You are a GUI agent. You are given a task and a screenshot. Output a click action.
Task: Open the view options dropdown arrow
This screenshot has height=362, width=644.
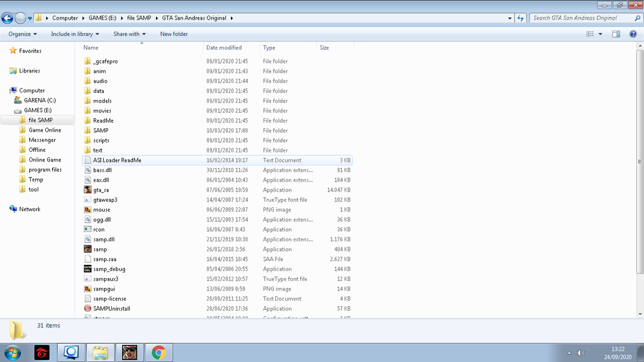click(600, 34)
